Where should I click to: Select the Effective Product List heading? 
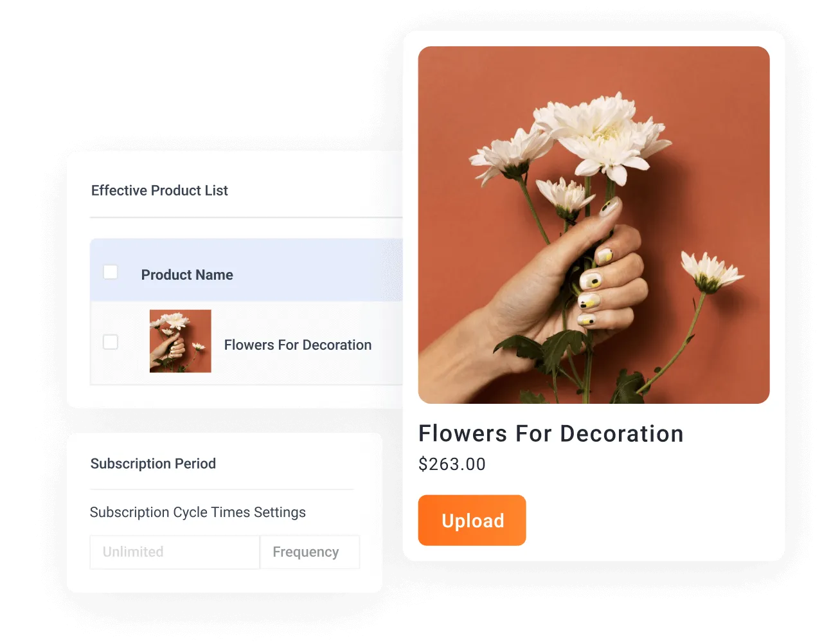coord(159,191)
